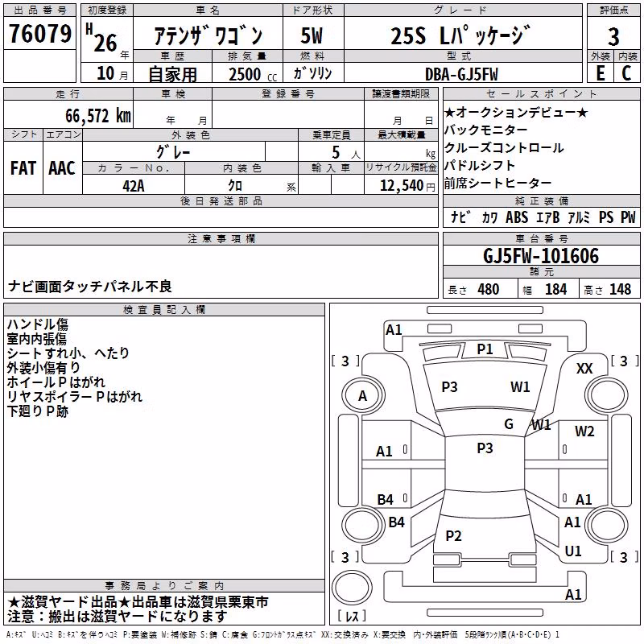This screenshot has width=644, height=644.
Task: Click the P2 mark on the tailgate
Action: 453,535
